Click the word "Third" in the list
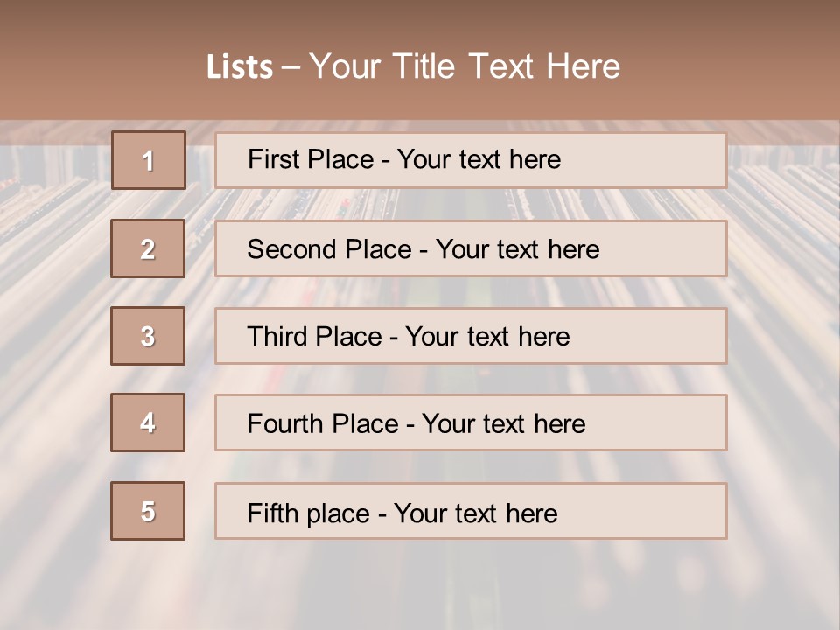 278,337
